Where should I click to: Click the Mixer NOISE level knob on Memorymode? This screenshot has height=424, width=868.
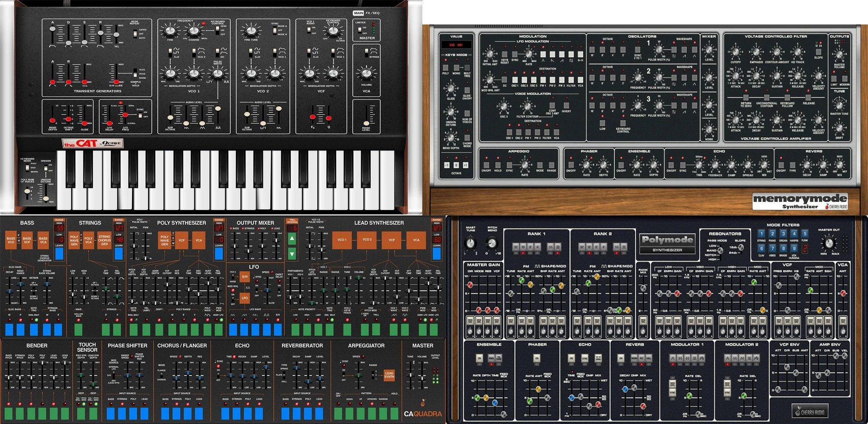pos(709,130)
